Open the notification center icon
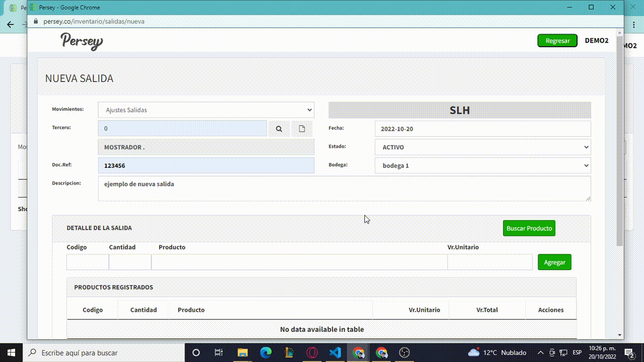The image size is (644, 362). (628, 352)
